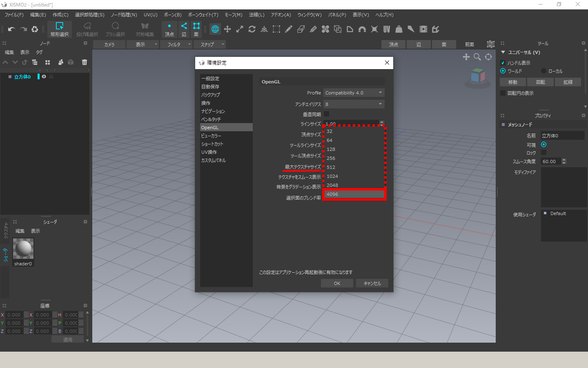Click the 拡縮 button in tool panel
Screen dimensions: 588x368
(x=568, y=82)
